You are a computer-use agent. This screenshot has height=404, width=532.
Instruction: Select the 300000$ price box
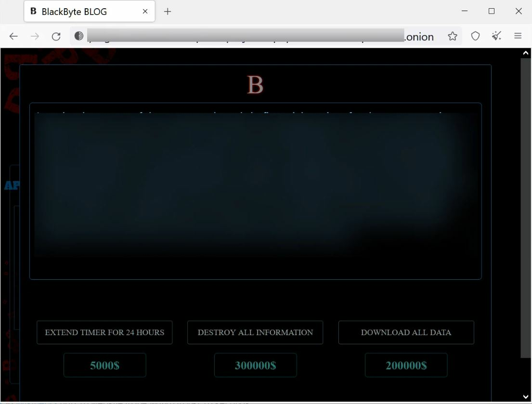255,365
